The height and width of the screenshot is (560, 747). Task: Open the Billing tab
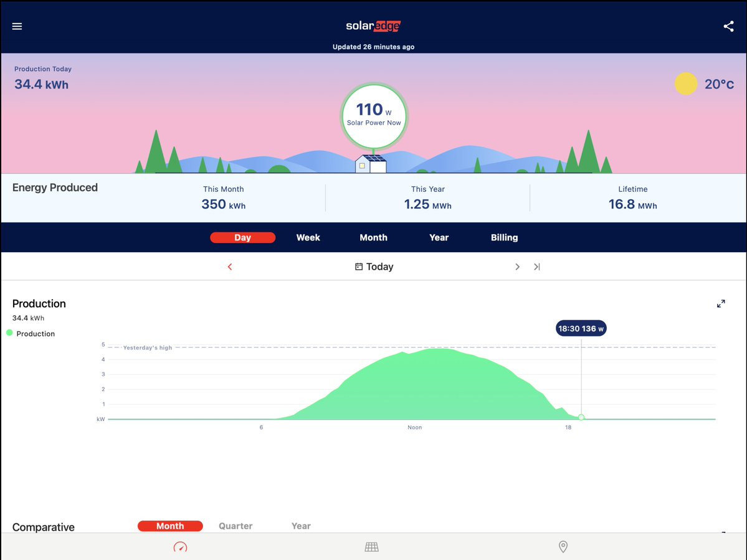pos(504,237)
